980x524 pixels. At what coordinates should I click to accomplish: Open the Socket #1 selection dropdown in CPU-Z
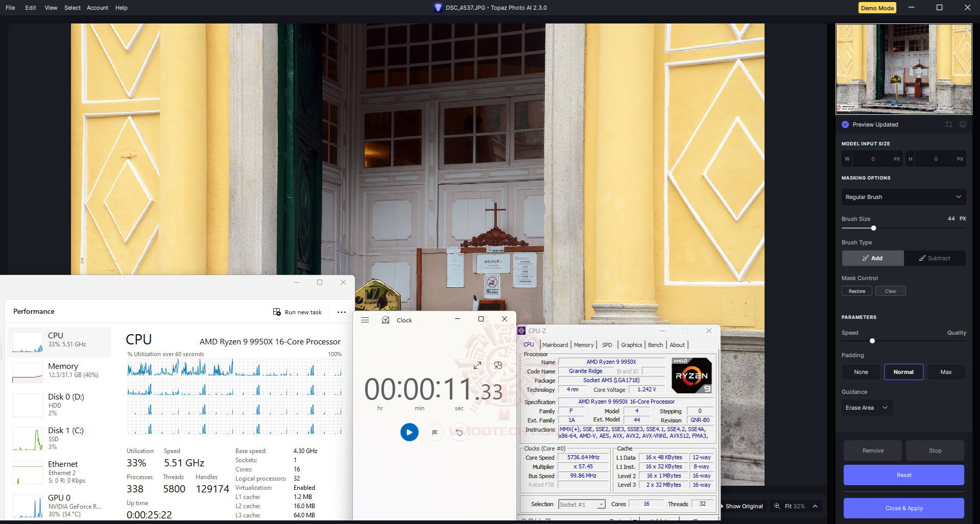coord(582,504)
